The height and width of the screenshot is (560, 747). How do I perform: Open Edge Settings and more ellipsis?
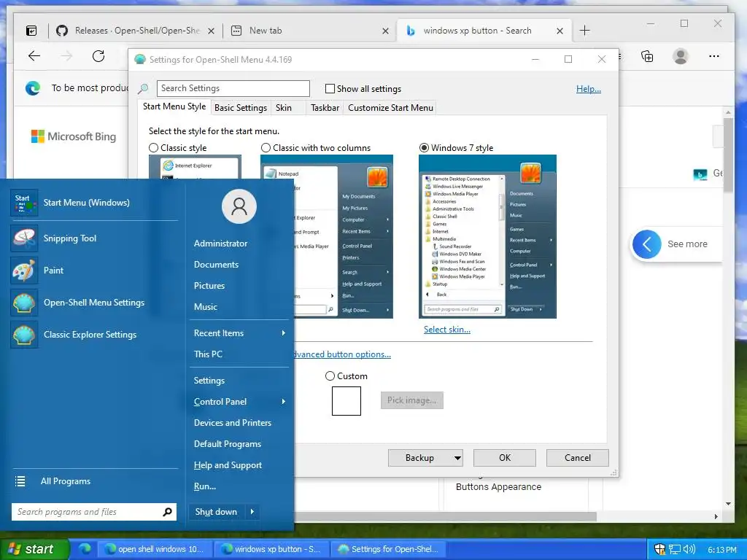[713, 56]
